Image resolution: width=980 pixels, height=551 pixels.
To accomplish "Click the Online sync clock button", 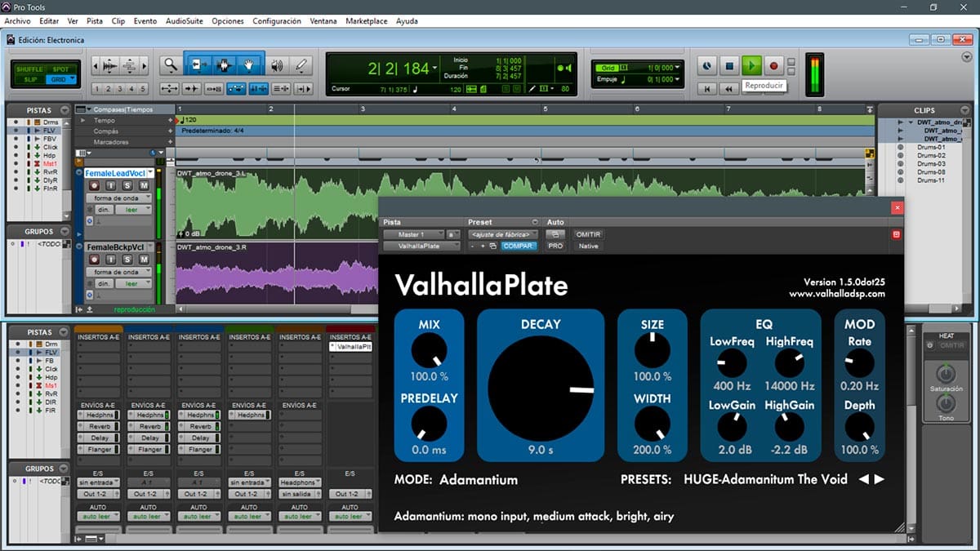I will pyautogui.click(x=708, y=65).
